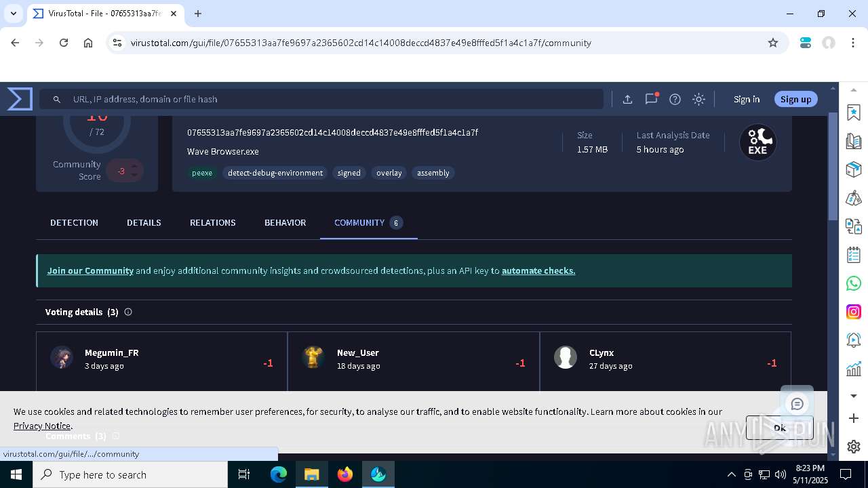Viewport: 868px width, 488px height.
Task: Open the DETECTION tab
Action: [x=74, y=222]
